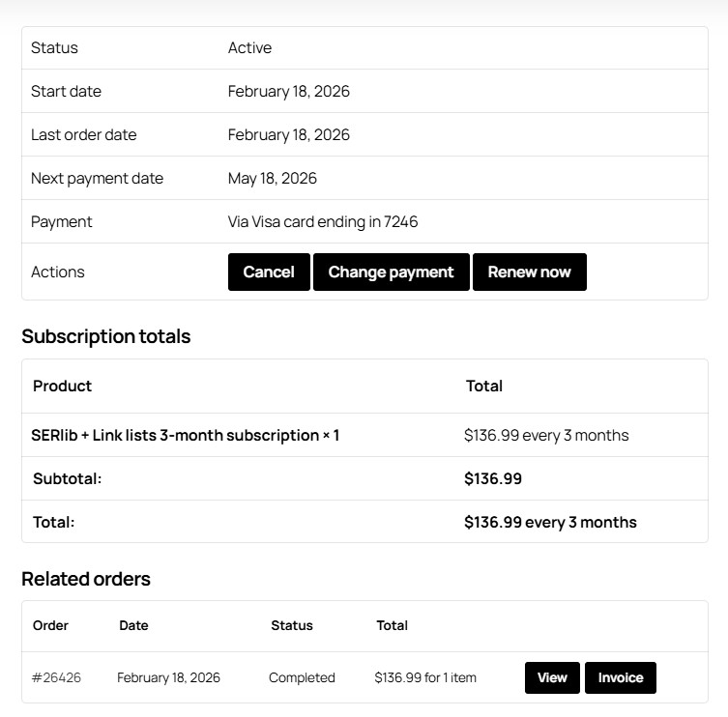Cancel the active subscription
The height and width of the screenshot is (717, 728).
tap(269, 272)
